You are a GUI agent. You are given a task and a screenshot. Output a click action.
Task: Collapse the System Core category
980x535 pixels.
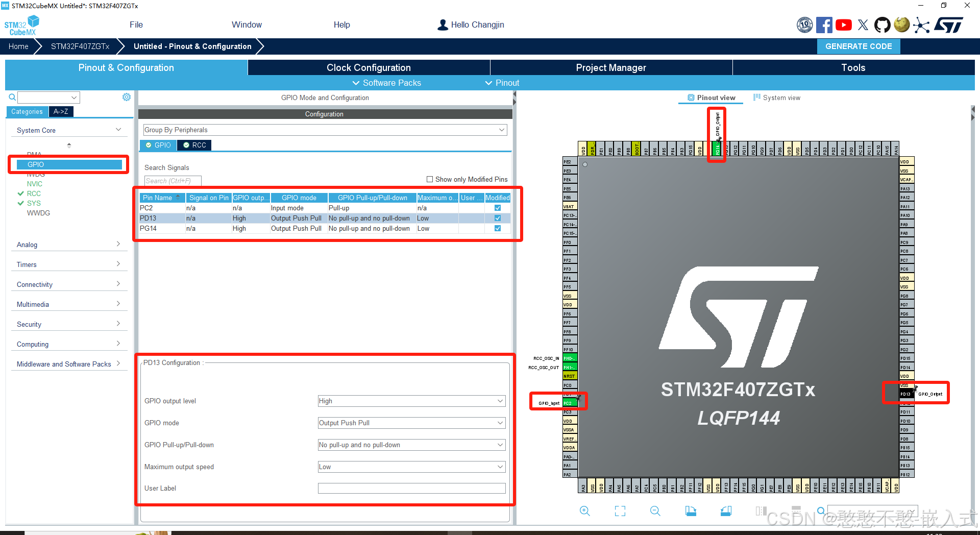[69, 130]
